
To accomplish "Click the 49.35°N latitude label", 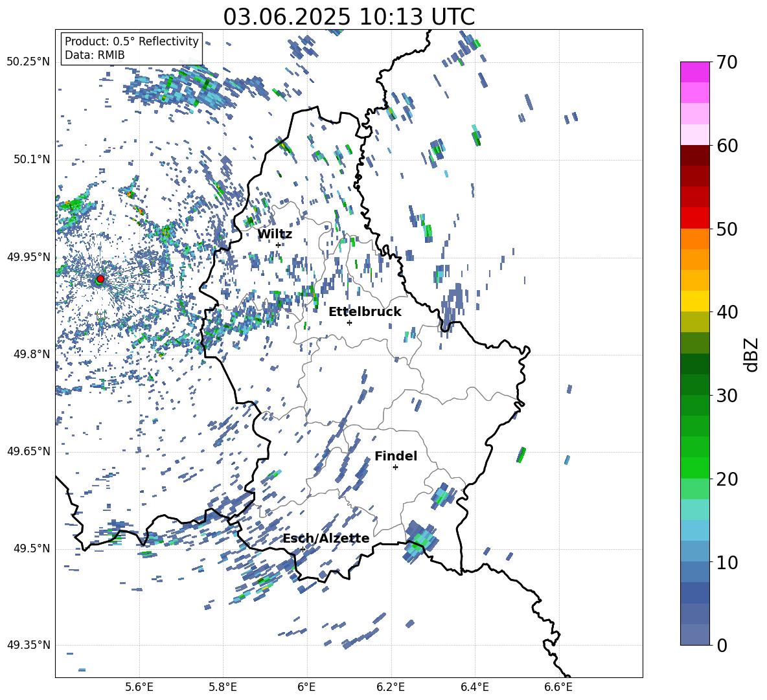I will (29, 645).
